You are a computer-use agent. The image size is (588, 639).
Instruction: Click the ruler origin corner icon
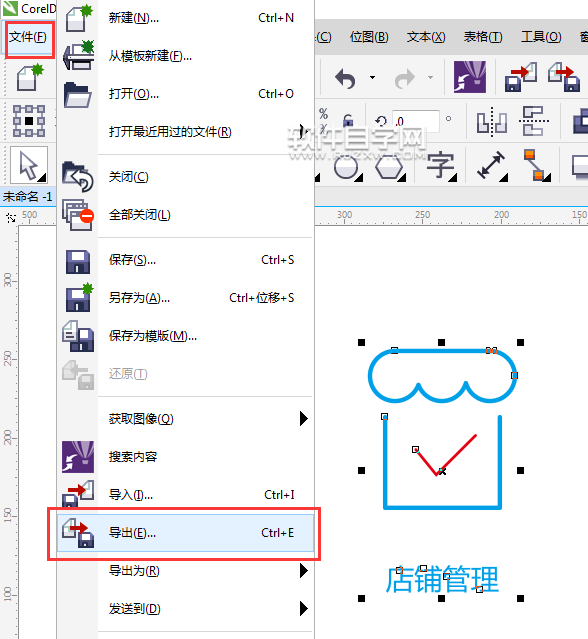(x=11, y=218)
